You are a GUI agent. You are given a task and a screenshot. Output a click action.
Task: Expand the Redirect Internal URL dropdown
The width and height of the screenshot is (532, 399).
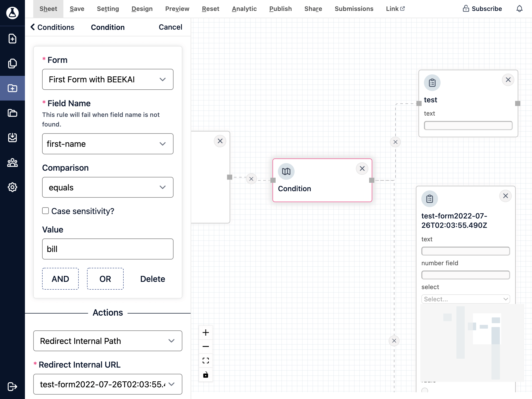click(x=172, y=384)
